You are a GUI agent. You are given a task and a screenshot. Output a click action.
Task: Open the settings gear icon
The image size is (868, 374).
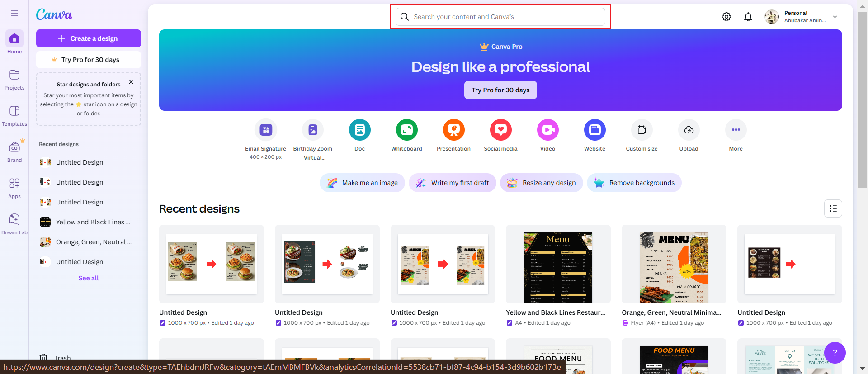(x=726, y=17)
